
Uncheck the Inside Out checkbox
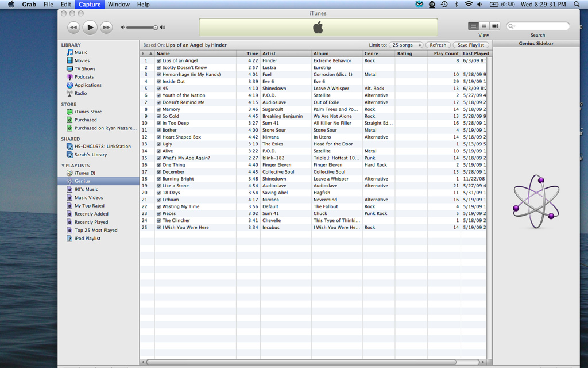click(158, 82)
